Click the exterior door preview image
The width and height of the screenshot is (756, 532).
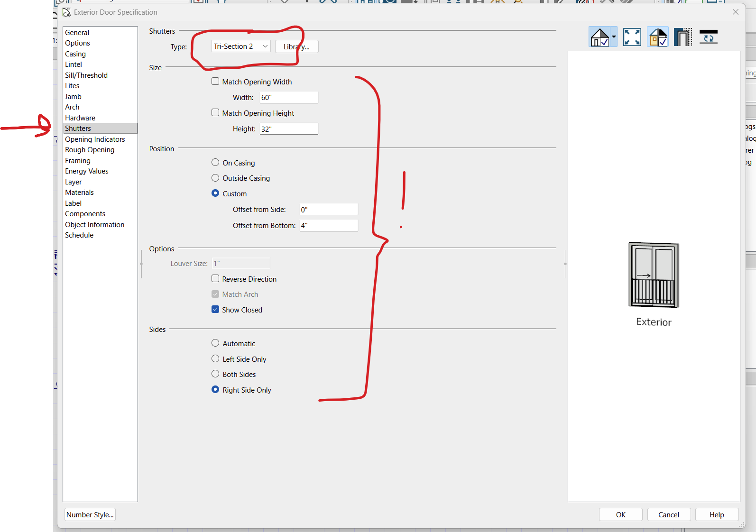pyautogui.click(x=654, y=275)
